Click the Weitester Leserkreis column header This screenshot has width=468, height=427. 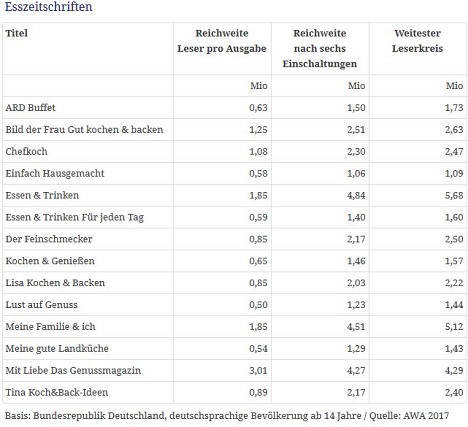point(417,41)
